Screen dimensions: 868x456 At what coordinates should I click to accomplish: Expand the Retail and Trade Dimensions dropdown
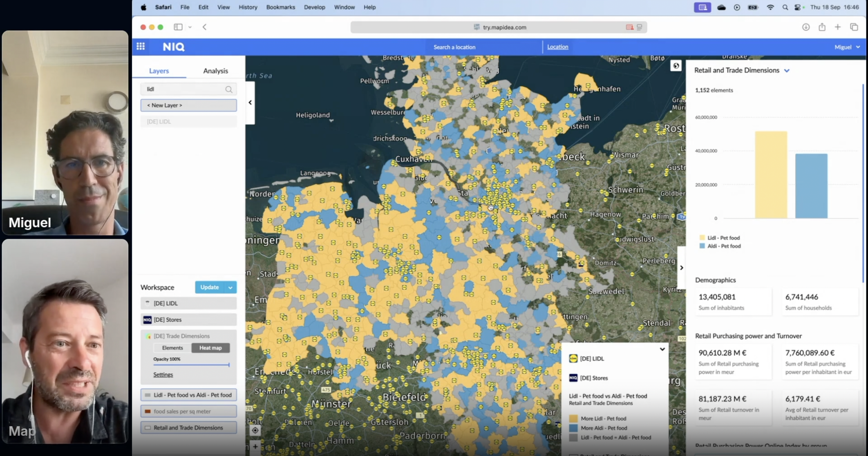787,71
